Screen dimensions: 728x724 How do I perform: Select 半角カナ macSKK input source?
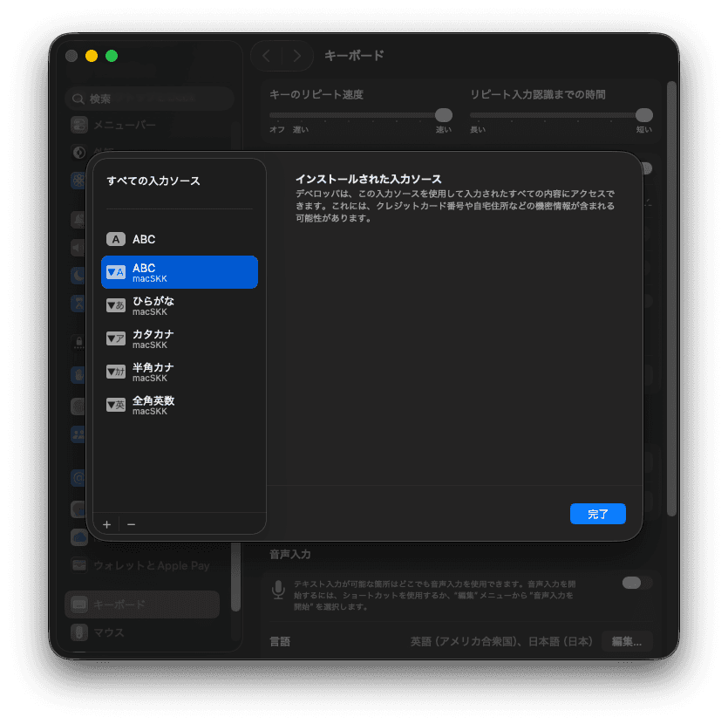(x=180, y=372)
